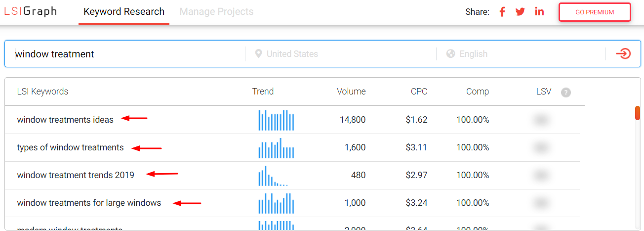644x231 pixels.
Task: Click CPC value $2.97
Action: pos(417,175)
